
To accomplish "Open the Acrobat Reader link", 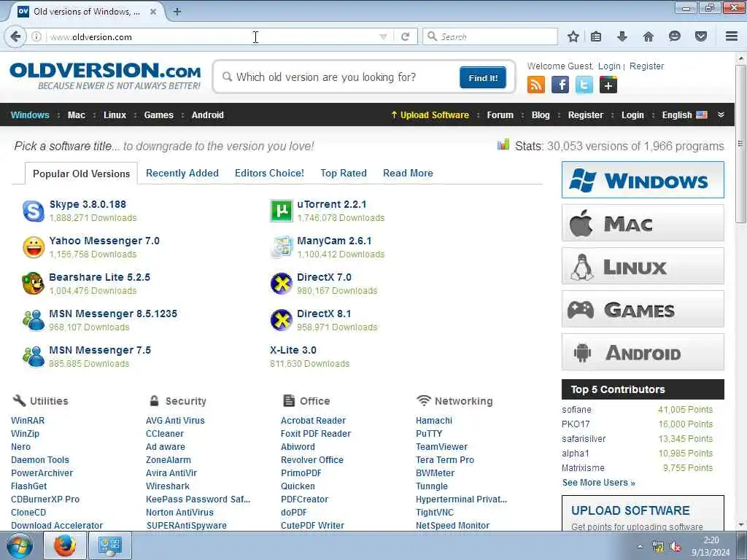I will [x=313, y=421].
